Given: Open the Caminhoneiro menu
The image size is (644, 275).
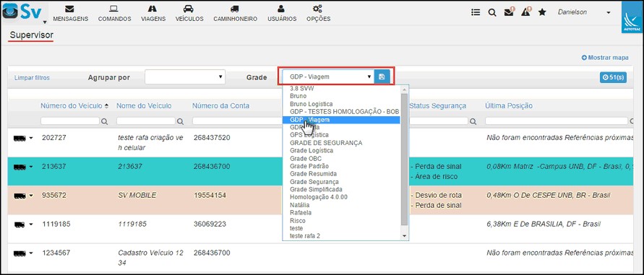Looking at the screenshot, I should 235,14.
